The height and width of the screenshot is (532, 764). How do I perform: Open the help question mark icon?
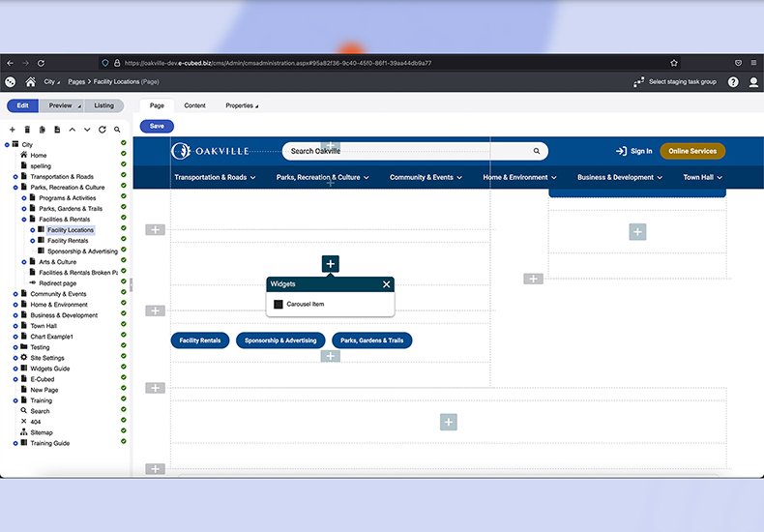733,82
